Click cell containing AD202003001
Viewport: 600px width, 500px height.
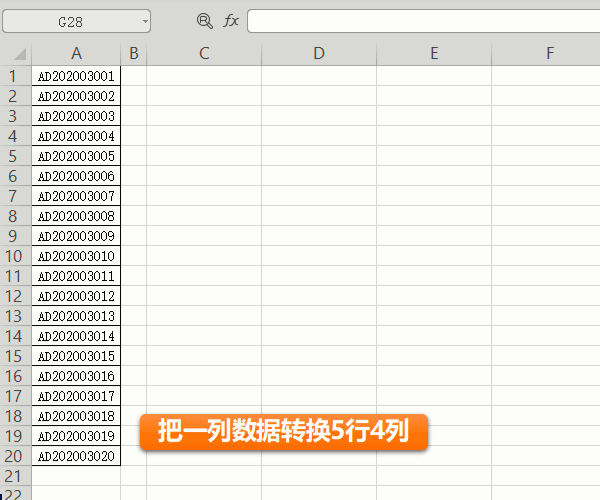76,76
